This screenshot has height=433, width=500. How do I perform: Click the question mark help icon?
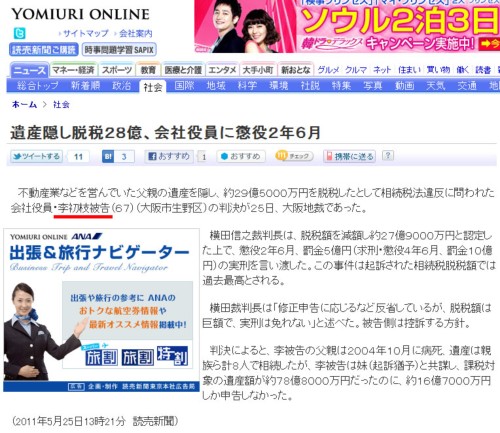pos(388,155)
